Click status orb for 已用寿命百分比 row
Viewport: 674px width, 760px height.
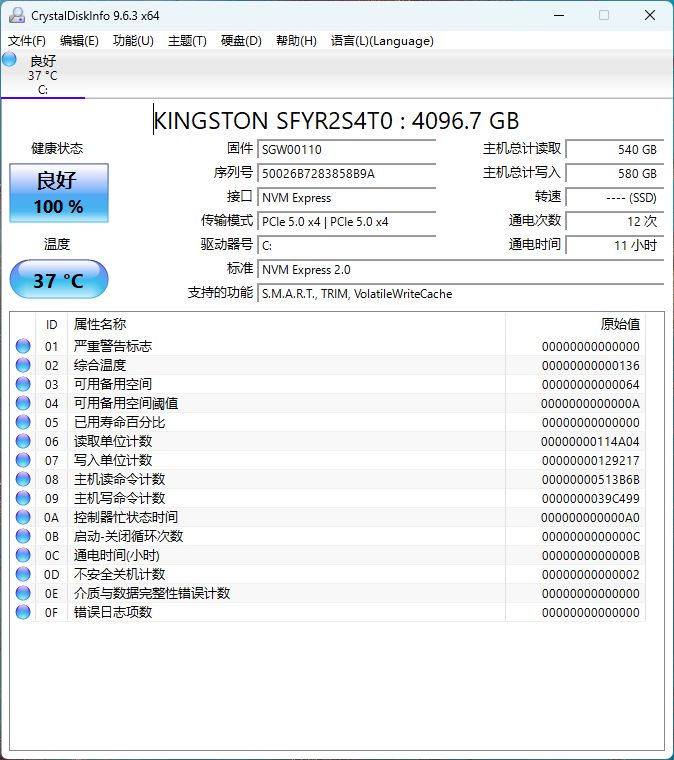tap(23, 422)
